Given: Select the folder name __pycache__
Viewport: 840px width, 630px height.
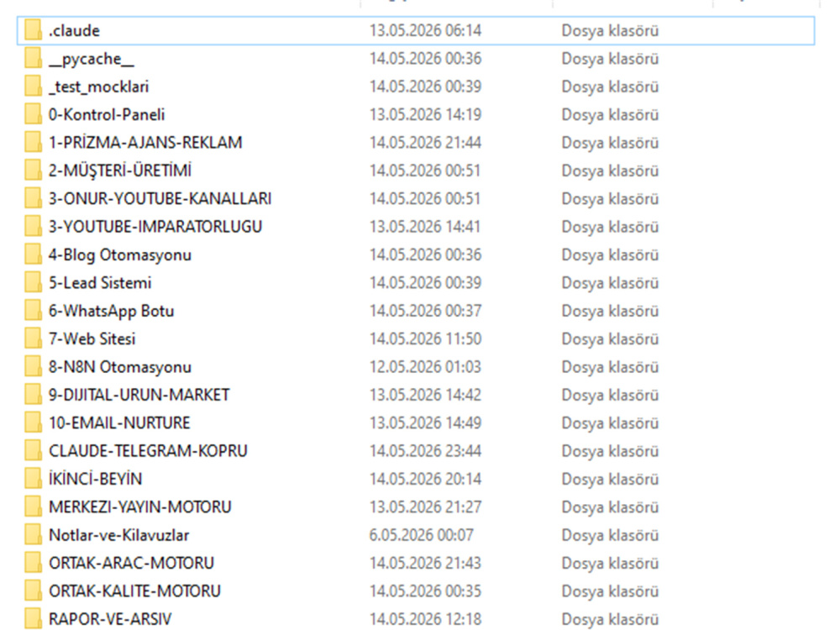Looking at the screenshot, I should (91, 59).
